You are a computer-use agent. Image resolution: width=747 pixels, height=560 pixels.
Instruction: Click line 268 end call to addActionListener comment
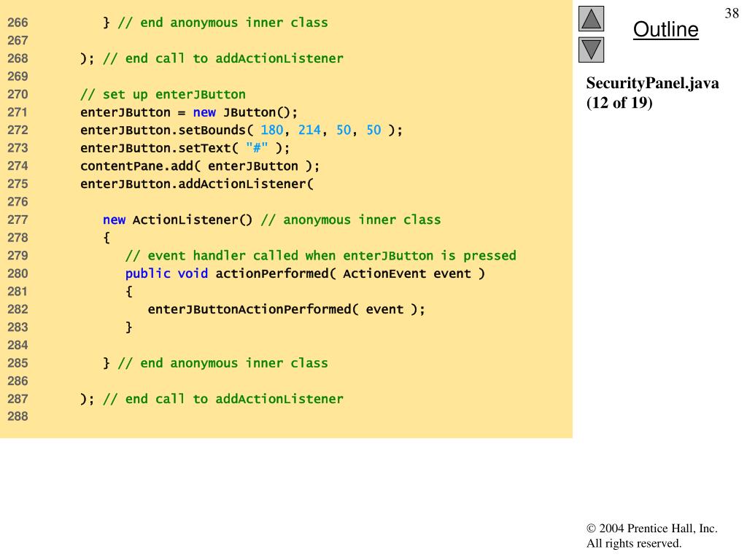223,58
